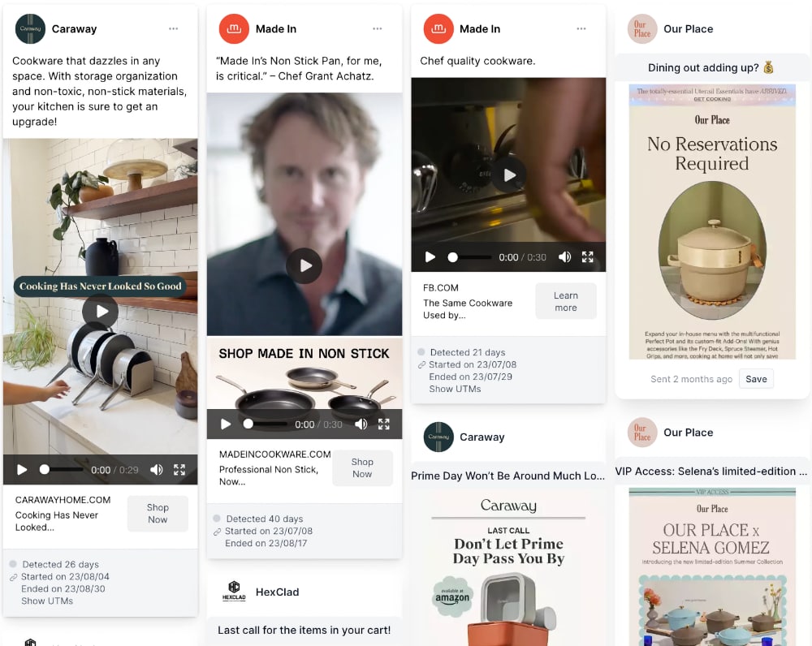Screen dimensions: 812x646
Task: Enter fullscreen on the Caraway video
Action: 179,470
